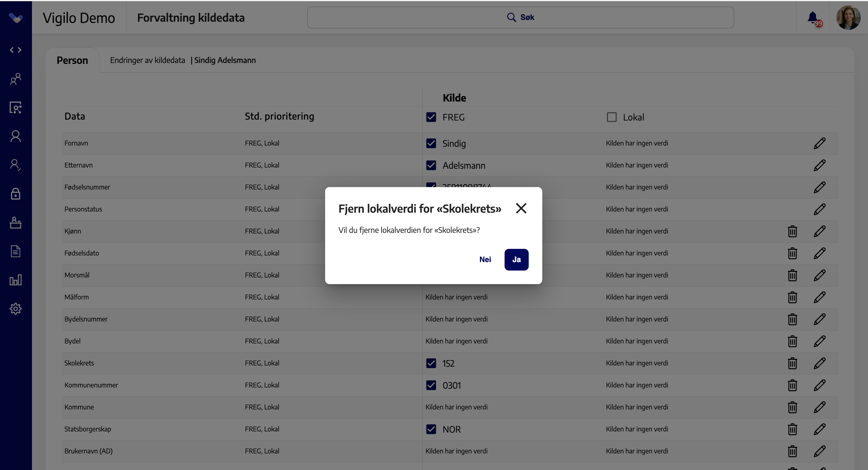Edit the Brukernavn (AD) row with pencil

pos(819,451)
